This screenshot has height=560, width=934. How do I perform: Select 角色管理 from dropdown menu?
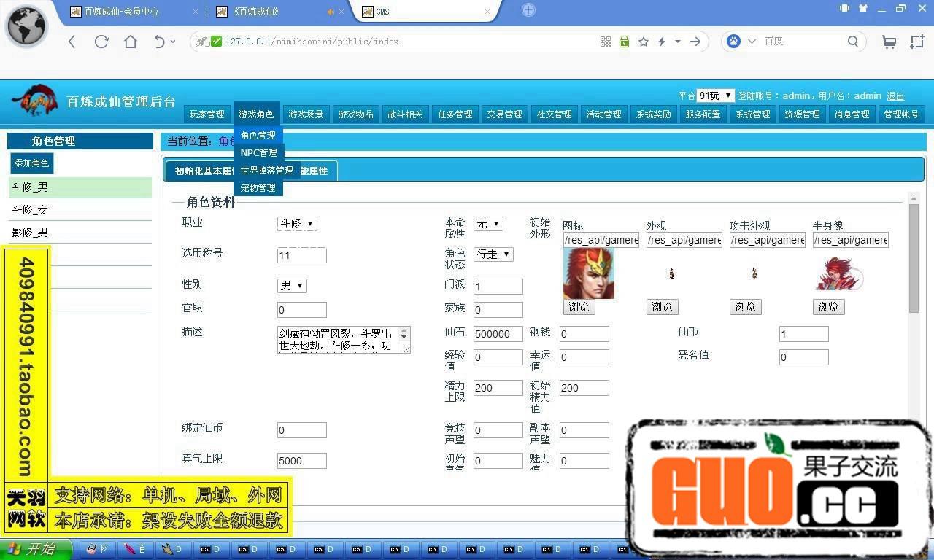258,136
